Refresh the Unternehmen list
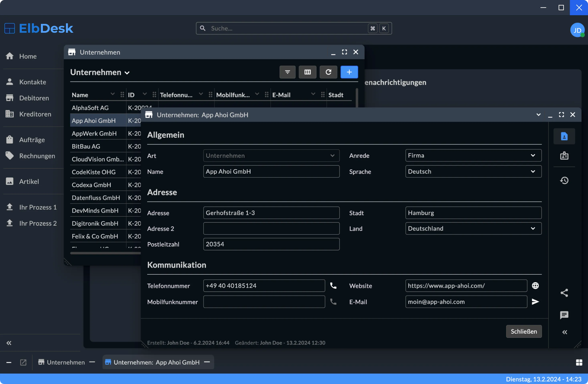Image resolution: width=588 pixels, height=384 pixels. [328, 72]
